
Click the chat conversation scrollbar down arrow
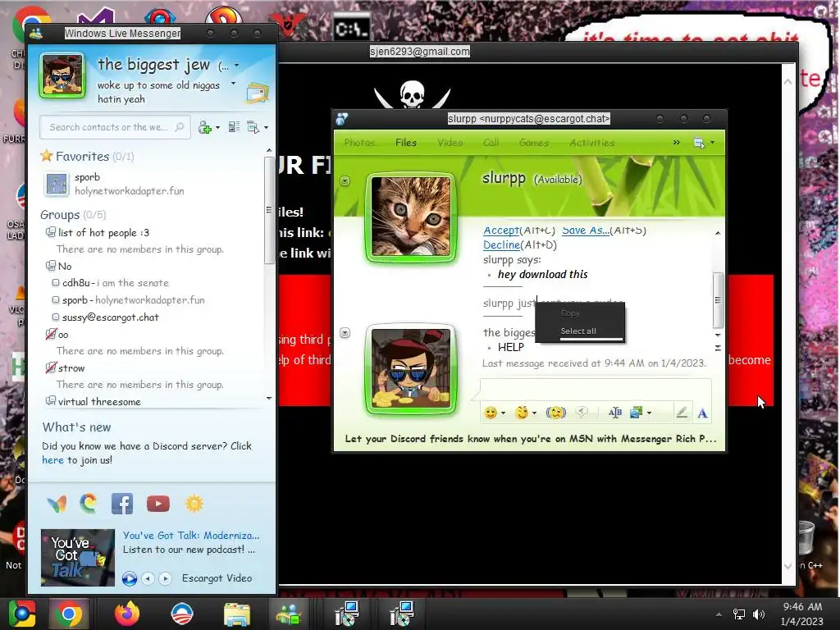click(718, 336)
